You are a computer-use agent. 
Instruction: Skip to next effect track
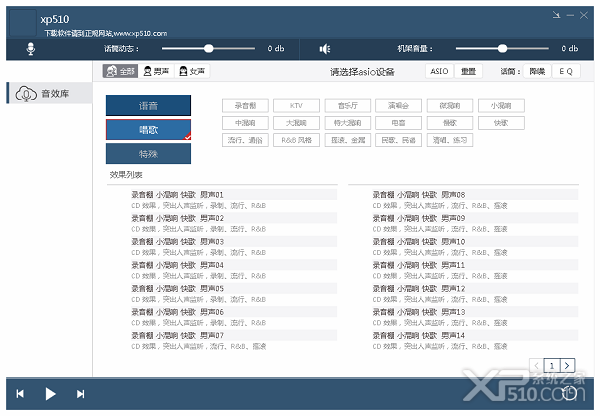click(80, 394)
